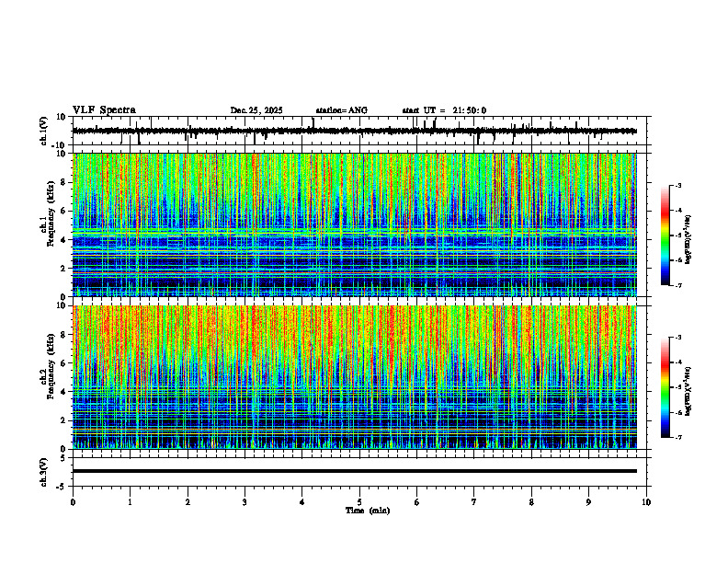Click the ch.2 spectrogram panel
Viewport: 728px width, 563px height.
click(x=354, y=377)
